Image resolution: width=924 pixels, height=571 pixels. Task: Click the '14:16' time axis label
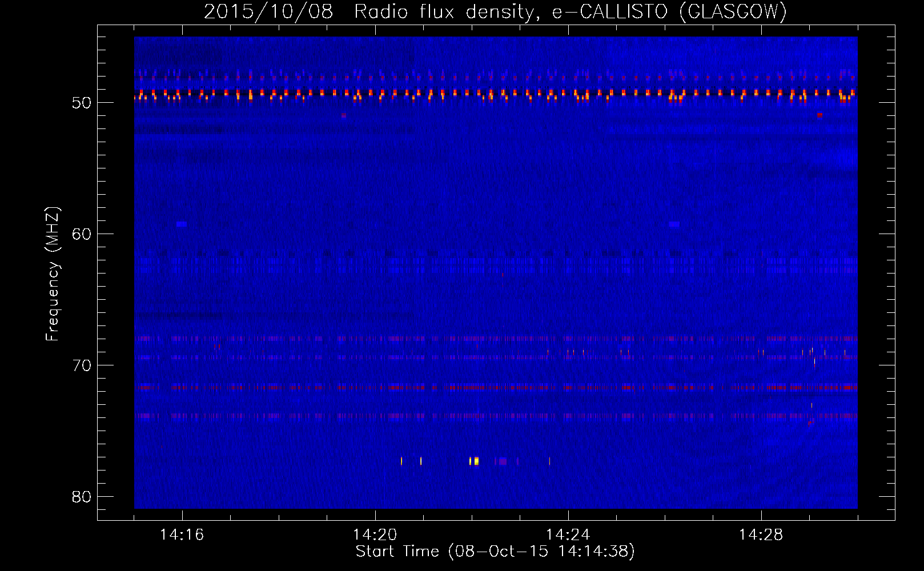[182, 535]
